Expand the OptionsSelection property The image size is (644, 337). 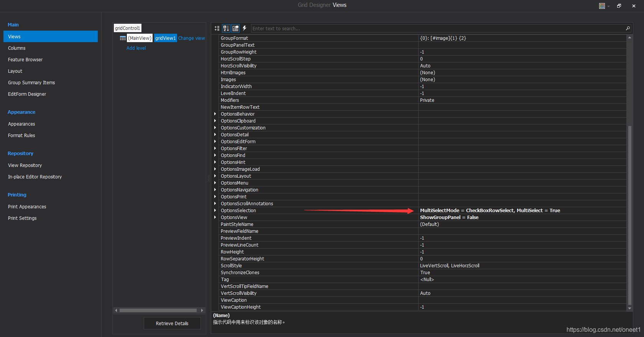click(x=215, y=211)
